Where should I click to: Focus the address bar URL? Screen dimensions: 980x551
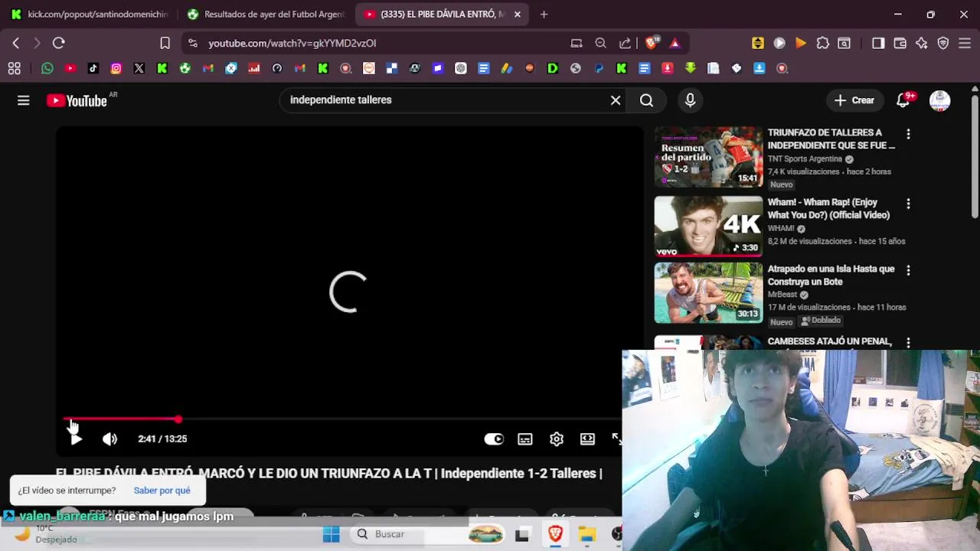(292, 44)
